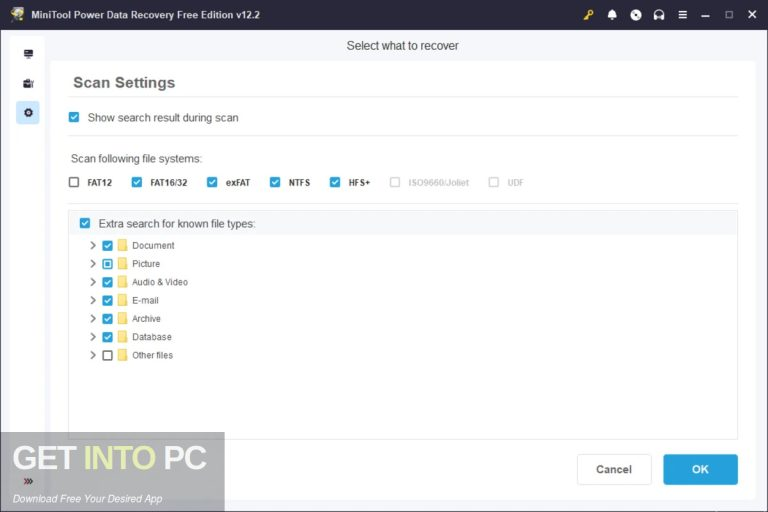768x512 pixels.
Task: Uncheck HFS+ file system checkbox
Action: [335, 182]
